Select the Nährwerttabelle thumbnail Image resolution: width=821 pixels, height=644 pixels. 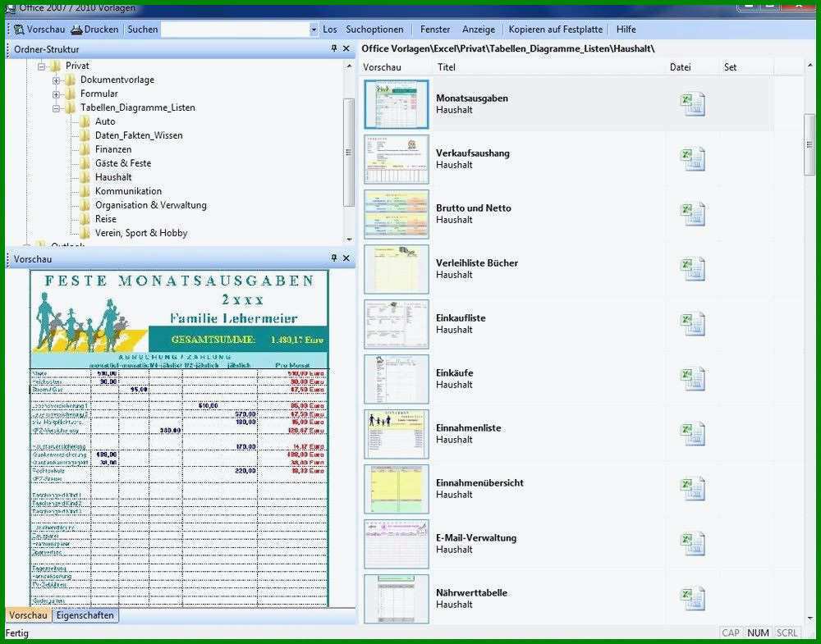coord(397,599)
